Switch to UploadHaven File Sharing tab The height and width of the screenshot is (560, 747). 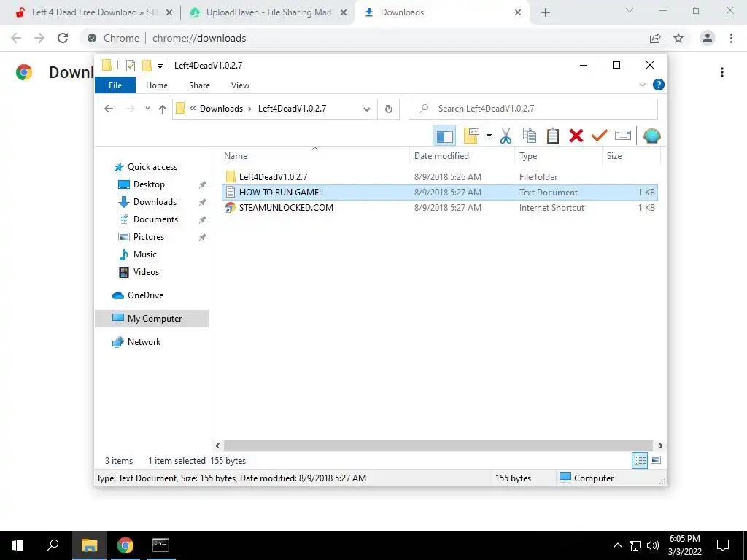(x=267, y=12)
